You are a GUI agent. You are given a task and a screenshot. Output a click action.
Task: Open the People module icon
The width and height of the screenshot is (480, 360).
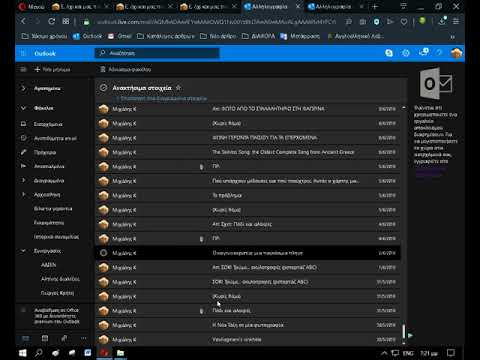[64, 338]
